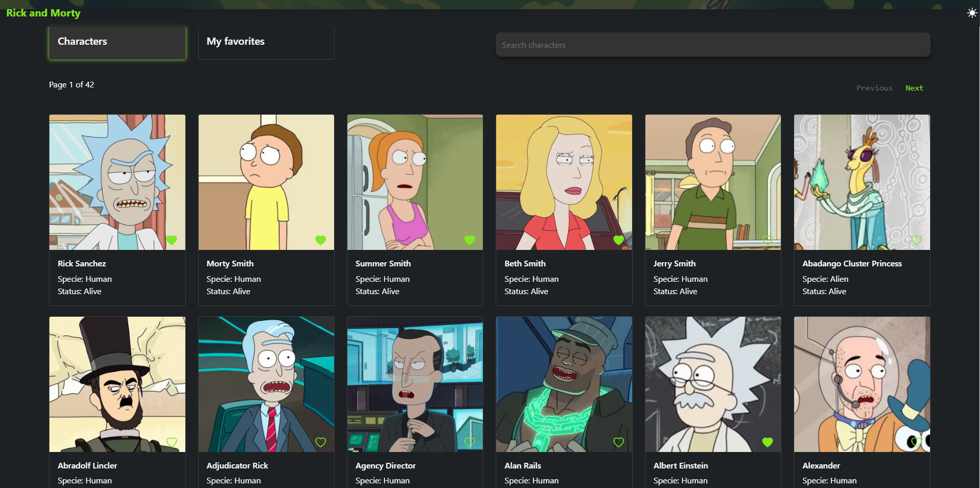Go to the Next page
Image resolution: width=980 pixels, height=488 pixels.
914,88
